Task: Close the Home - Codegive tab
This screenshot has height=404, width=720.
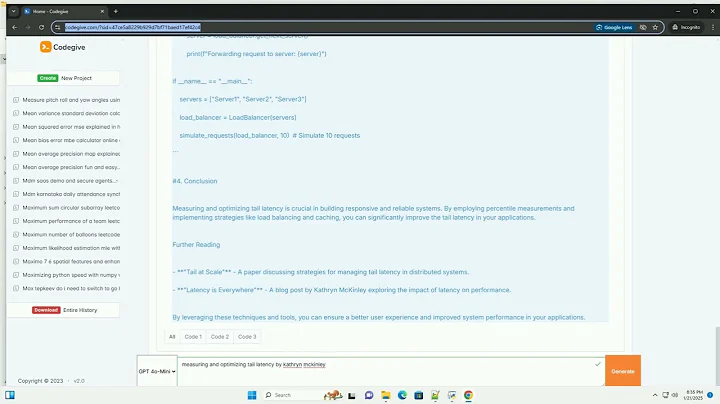Action: point(102,11)
